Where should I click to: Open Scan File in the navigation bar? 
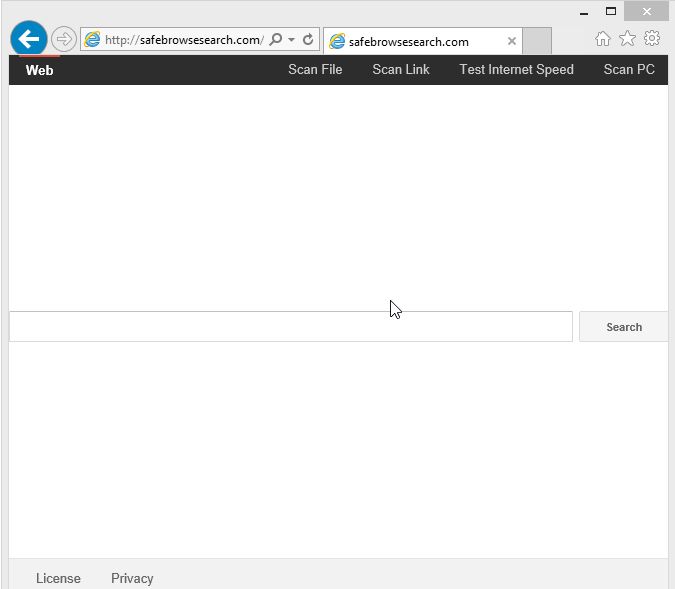pyautogui.click(x=315, y=69)
